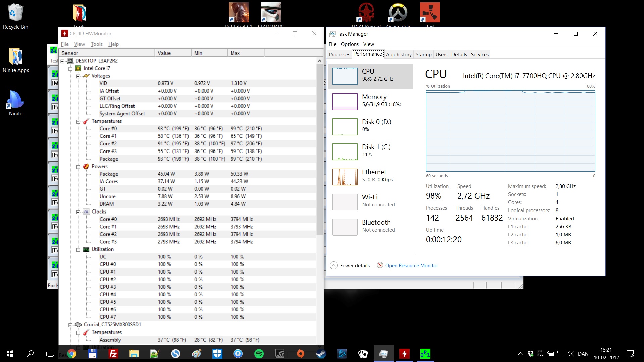Open Steam from the taskbar
The image size is (644, 362).
coord(321,354)
